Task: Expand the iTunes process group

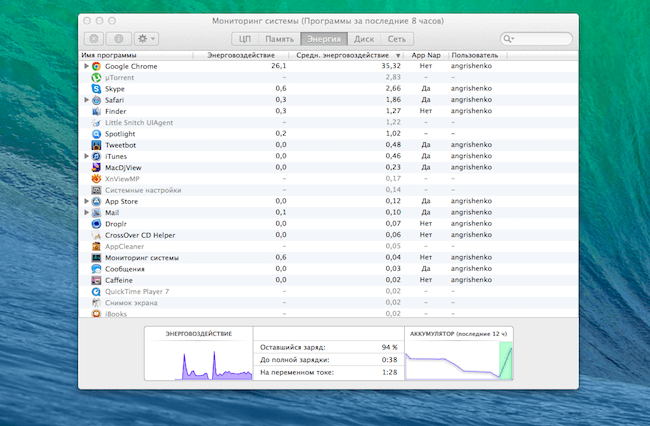Action: (x=86, y=156)
